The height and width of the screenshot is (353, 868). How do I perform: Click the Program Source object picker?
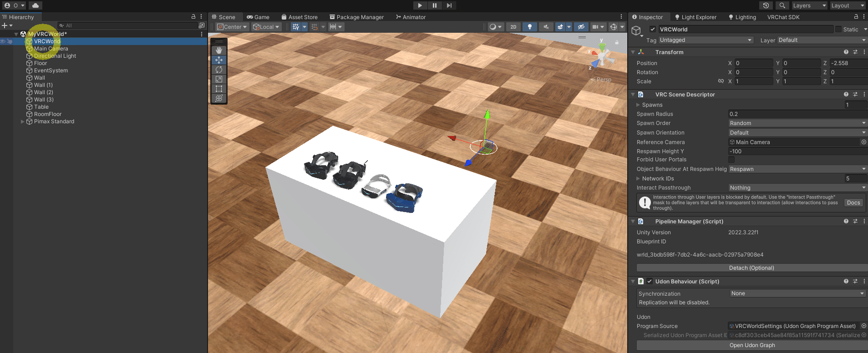(x=863, y=326)
